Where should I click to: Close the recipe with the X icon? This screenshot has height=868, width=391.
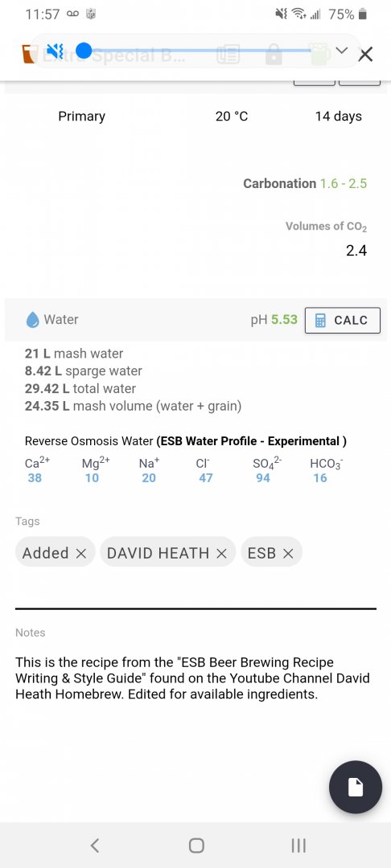pos(366,55)
